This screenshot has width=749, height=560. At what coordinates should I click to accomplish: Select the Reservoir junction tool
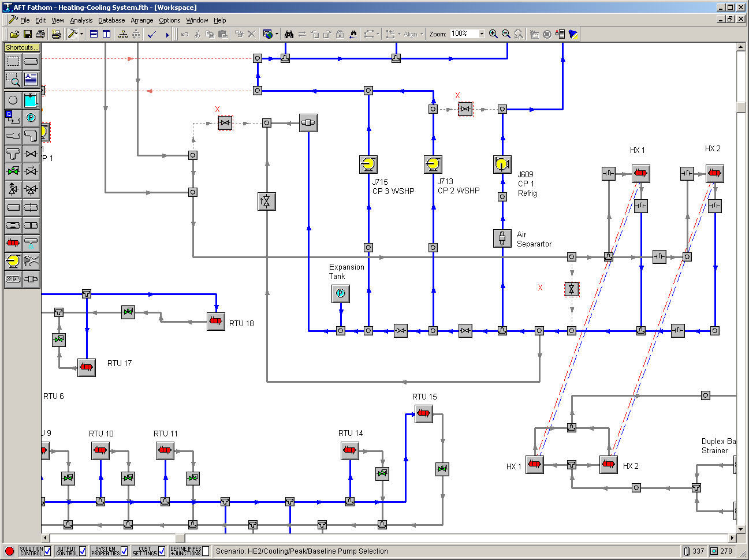click(31, 99)
